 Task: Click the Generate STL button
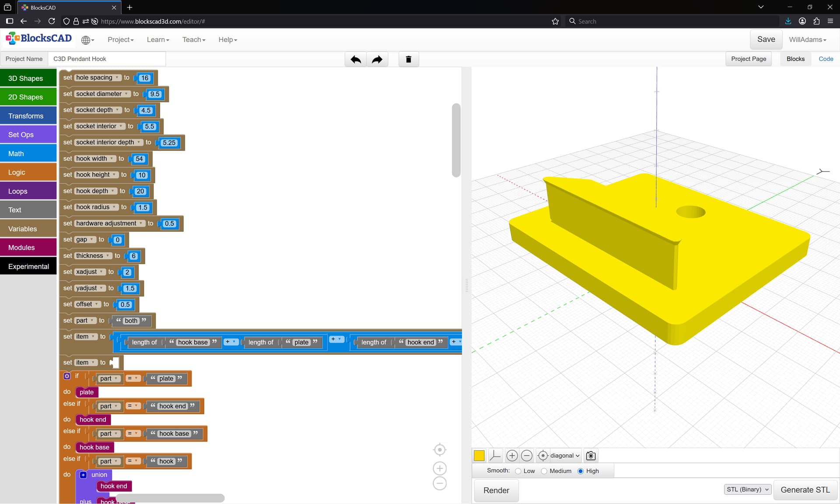805,490
